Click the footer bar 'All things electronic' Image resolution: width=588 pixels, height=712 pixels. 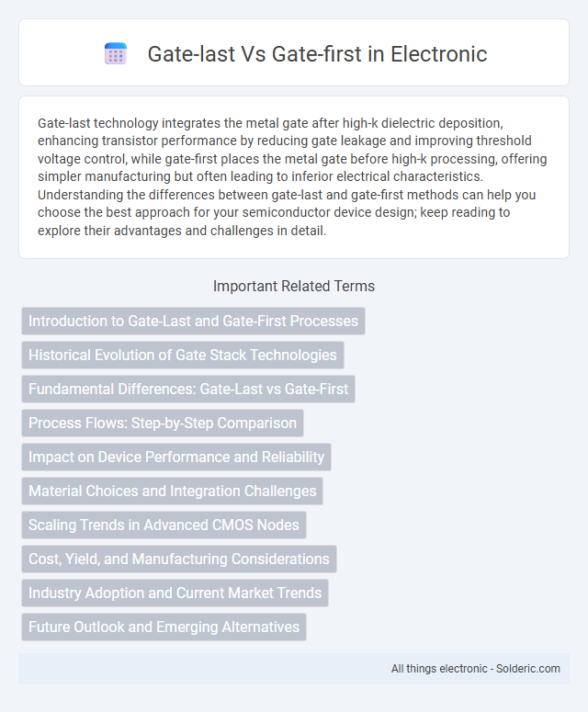tap(294, 669)
